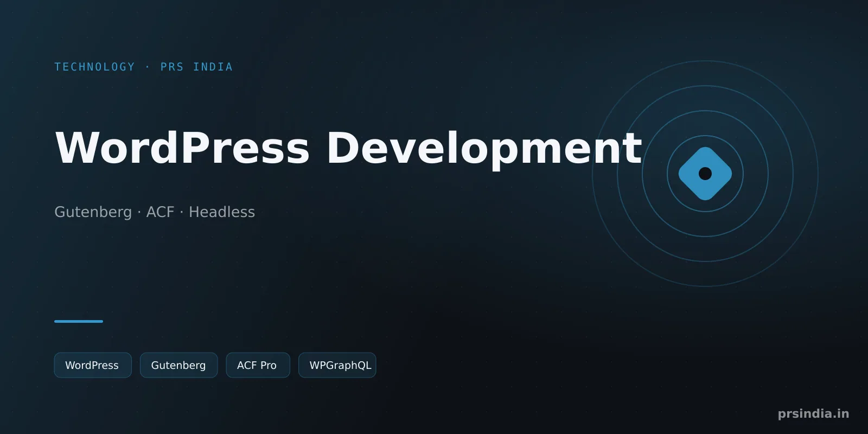Click the 'Gutenberg · ACF · Headless' subtitle

[x=155, y=212]
